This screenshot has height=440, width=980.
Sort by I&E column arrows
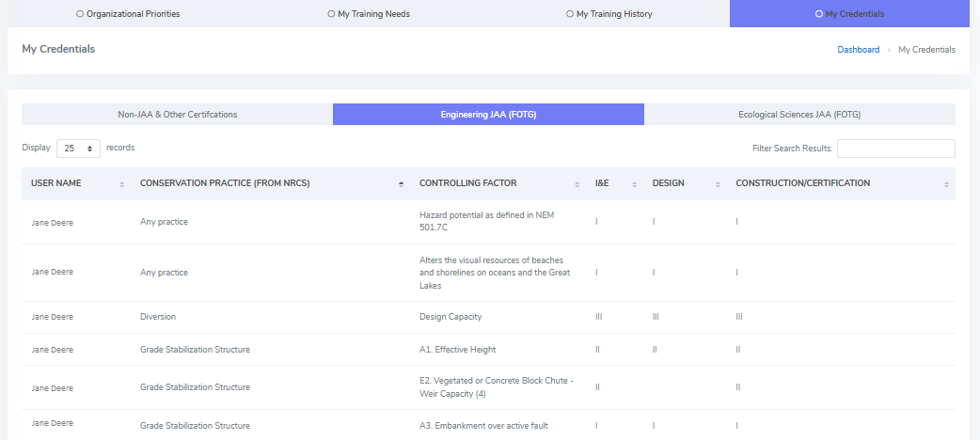pos(634,184)
